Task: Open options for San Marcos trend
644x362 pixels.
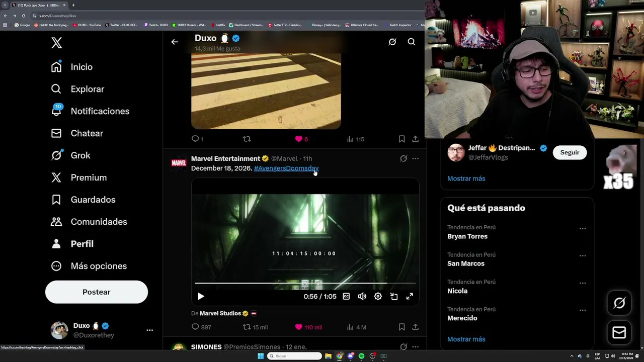Action: point(582,256)
